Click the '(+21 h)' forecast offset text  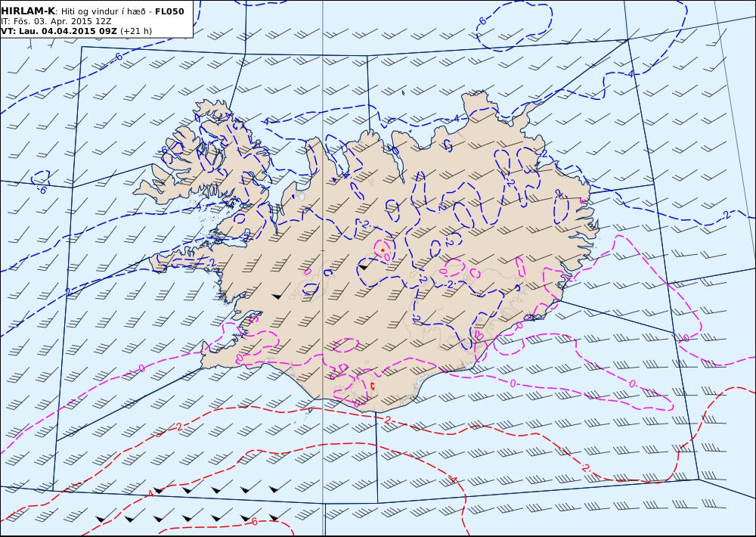(136, 31)
